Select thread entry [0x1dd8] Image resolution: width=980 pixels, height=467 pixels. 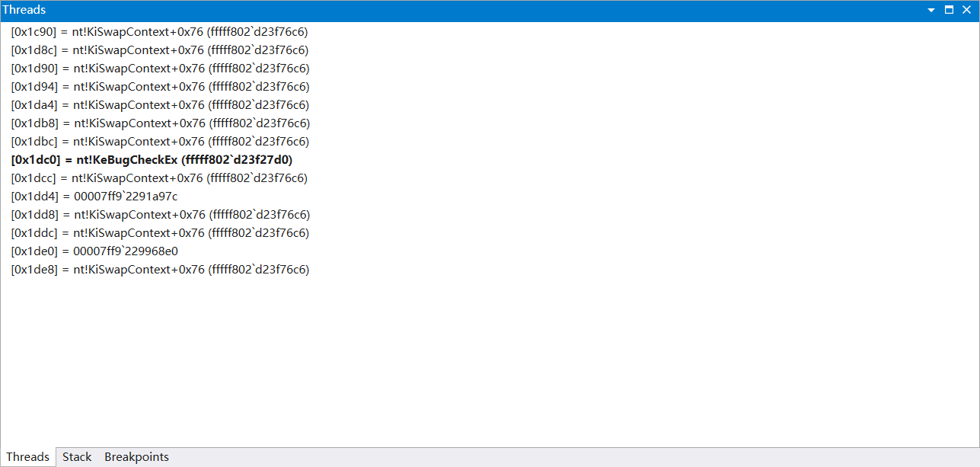point(160,214)
